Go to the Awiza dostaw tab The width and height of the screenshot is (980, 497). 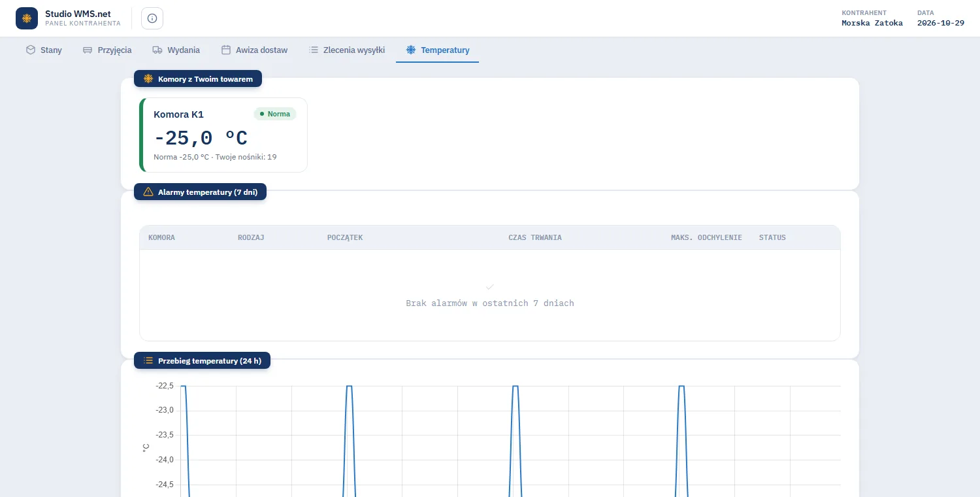click(254, 50)
